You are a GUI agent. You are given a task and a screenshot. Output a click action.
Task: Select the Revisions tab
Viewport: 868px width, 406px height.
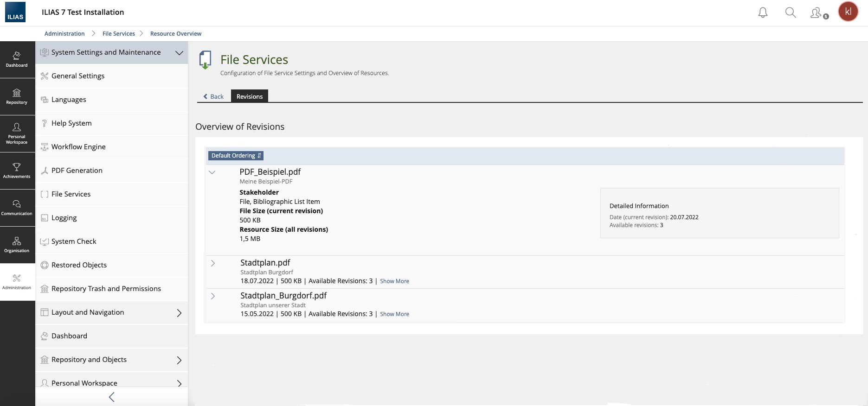(250, 96)
